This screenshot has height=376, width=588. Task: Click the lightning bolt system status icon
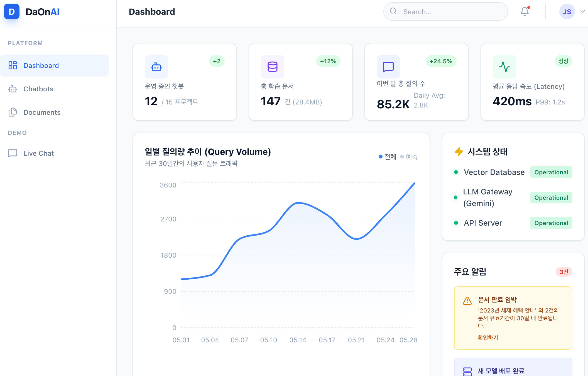(459, 152)
